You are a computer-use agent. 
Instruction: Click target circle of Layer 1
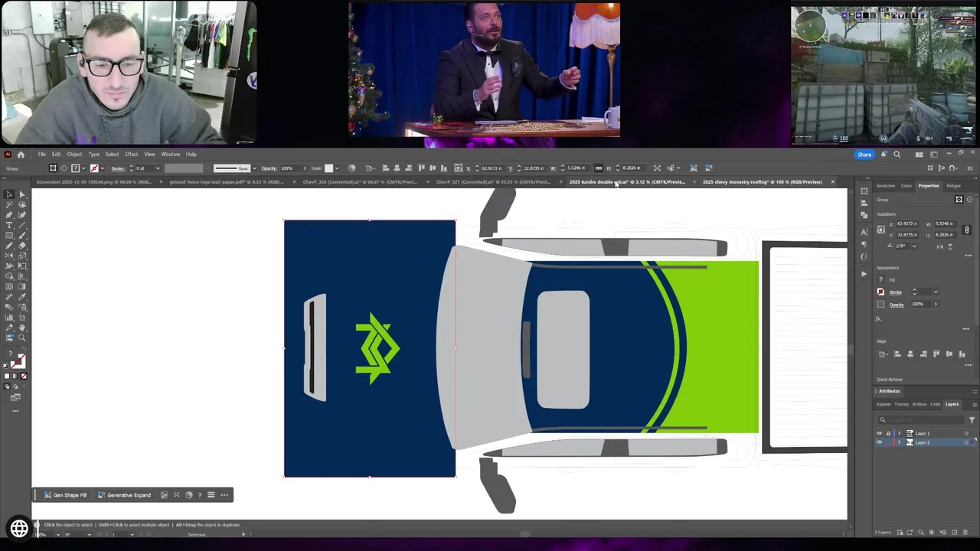(x=966, y=433)
